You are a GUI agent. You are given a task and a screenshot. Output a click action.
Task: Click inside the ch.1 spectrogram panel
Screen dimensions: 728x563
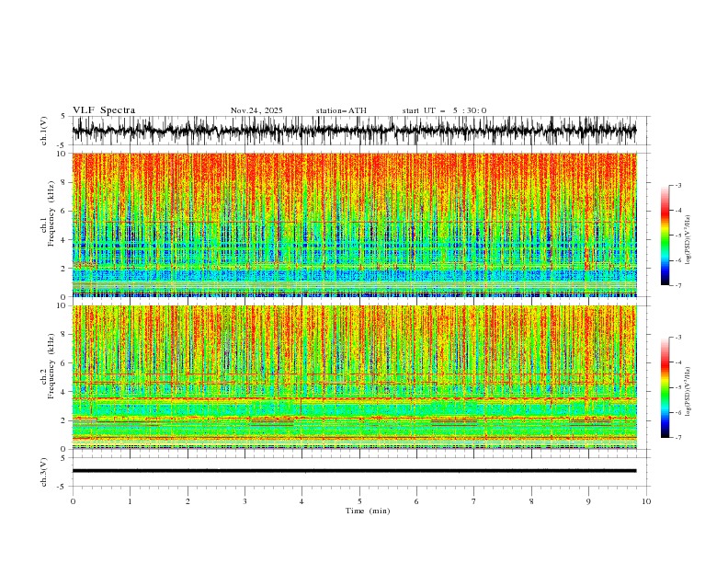(354, 224)
